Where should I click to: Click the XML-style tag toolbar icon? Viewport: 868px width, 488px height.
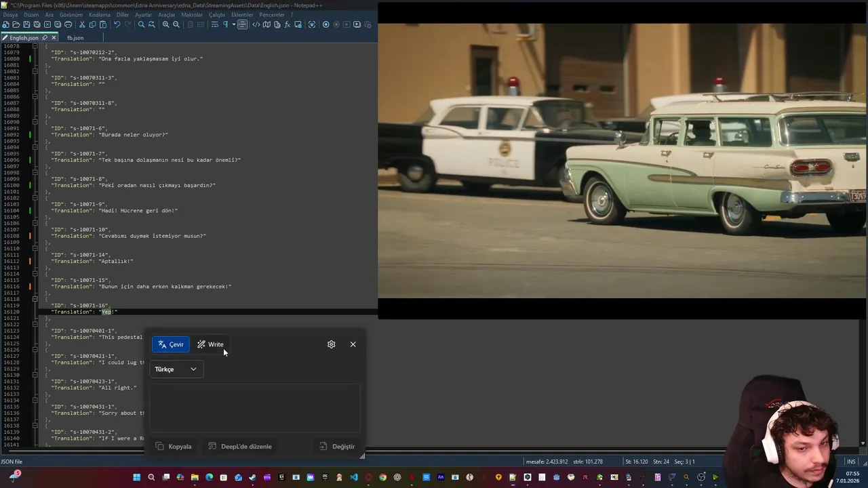point(256,24)
